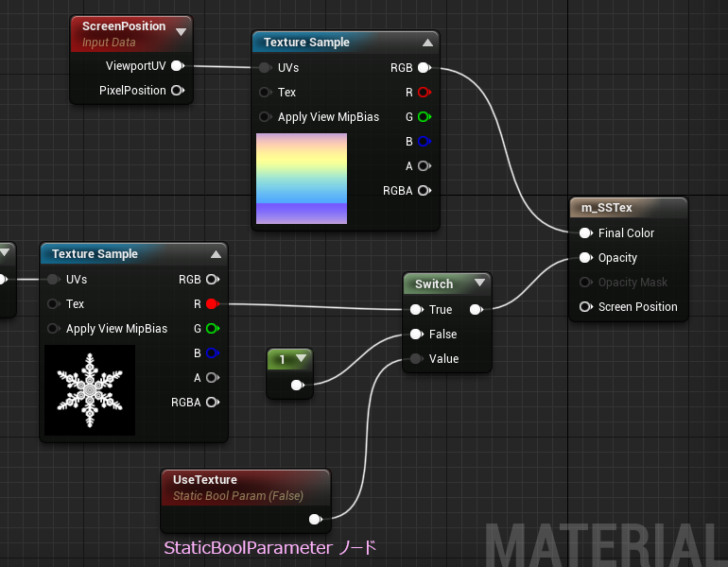
Task: Collapse the top Texture Sample node
Action: click(427, 43)
